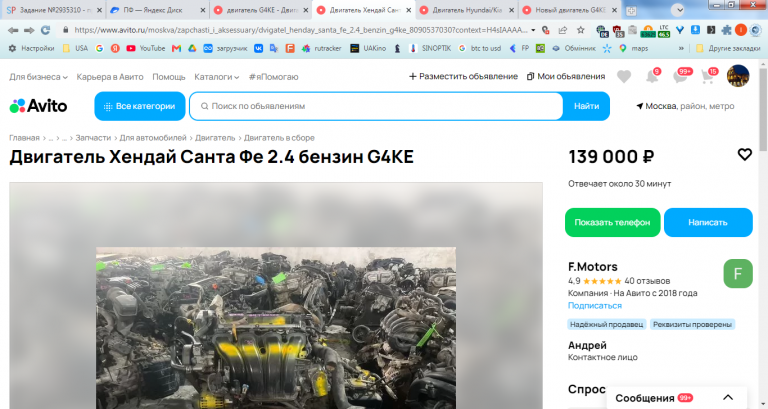Viewport: 768px width, 409px height.
Task: Click the Запчасти breadcrumb
Action: pyautogui.click(x=93, y=138)
